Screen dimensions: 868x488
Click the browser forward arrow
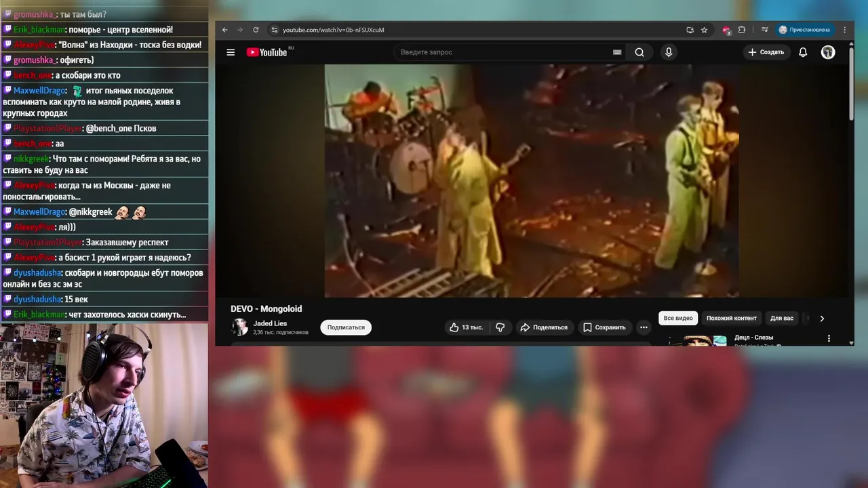pyautogui.click(x=240, y=30)
